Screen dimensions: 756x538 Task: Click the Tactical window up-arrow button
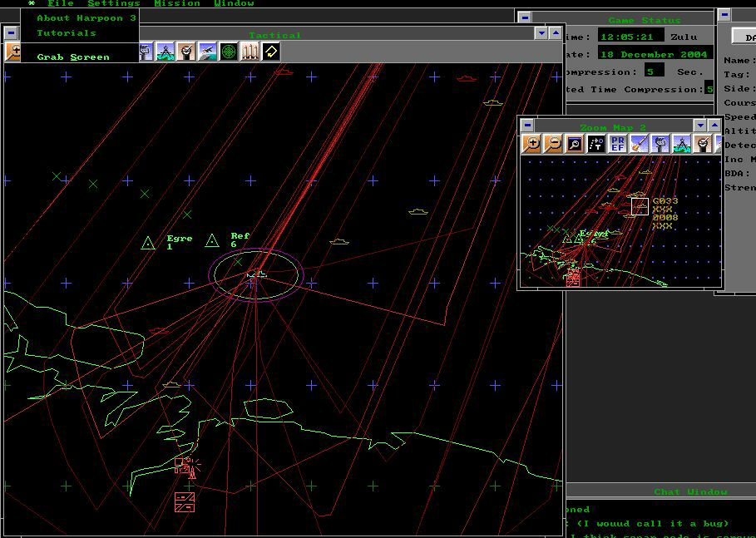pos(556,33)
